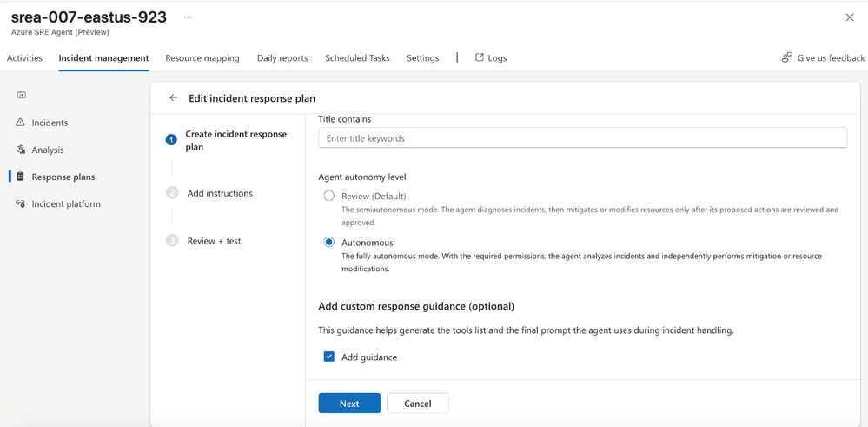The height and width of the screenshot is (427, 868).
Task: Jump to step 2 Add instructions
Action: click(219, 193)
